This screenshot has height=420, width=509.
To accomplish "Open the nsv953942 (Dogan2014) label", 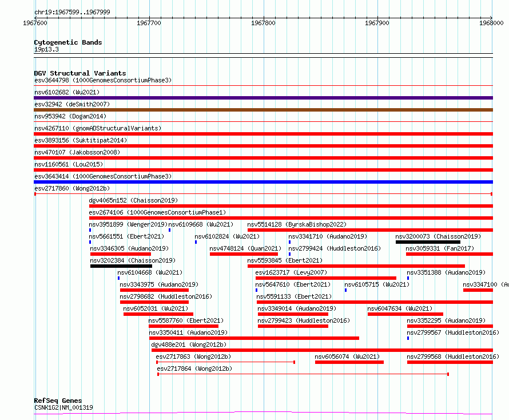I will [70, 116].
